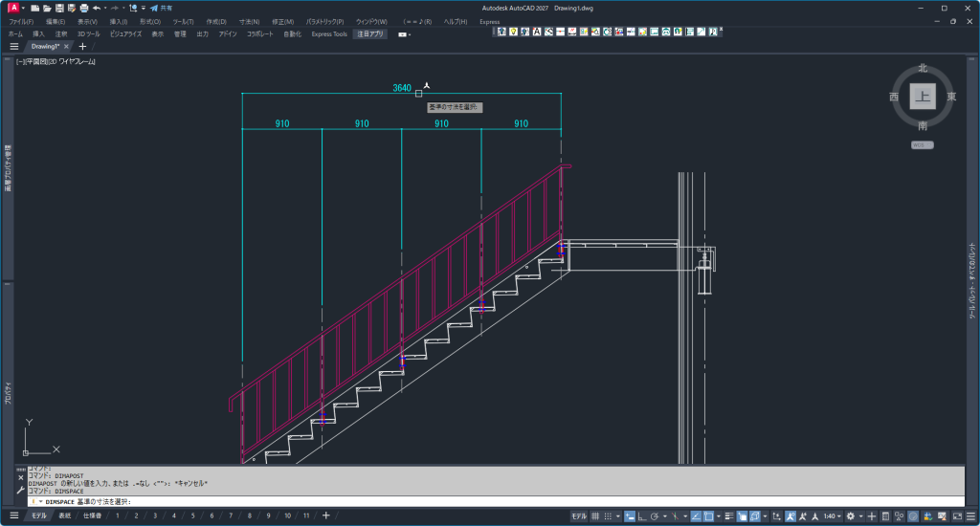Image resolution: width=980 pixels, height=526 pixels.
Task: Click the Save icon in quick access toolbar
Action: [x=58, y=8]
